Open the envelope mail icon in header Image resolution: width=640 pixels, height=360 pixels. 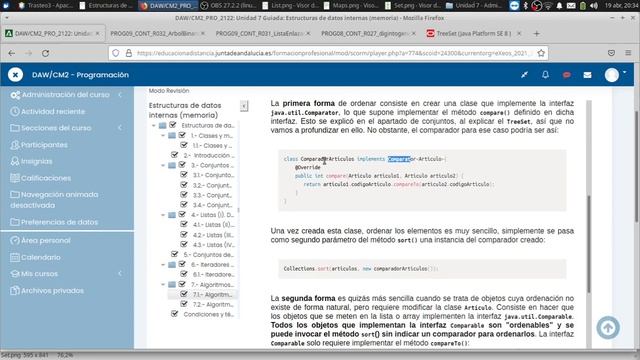[587, 75]
